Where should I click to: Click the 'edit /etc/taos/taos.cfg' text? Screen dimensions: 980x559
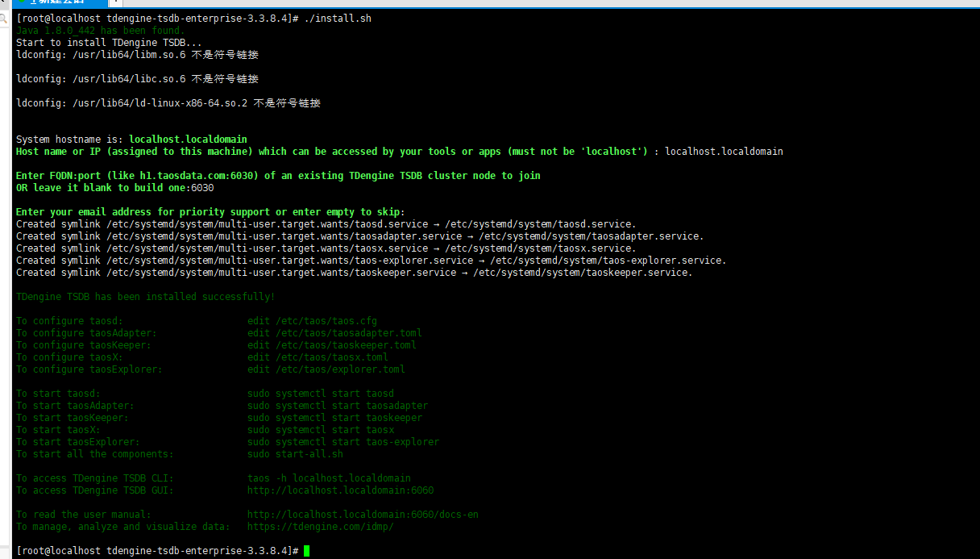pos(312,321)
